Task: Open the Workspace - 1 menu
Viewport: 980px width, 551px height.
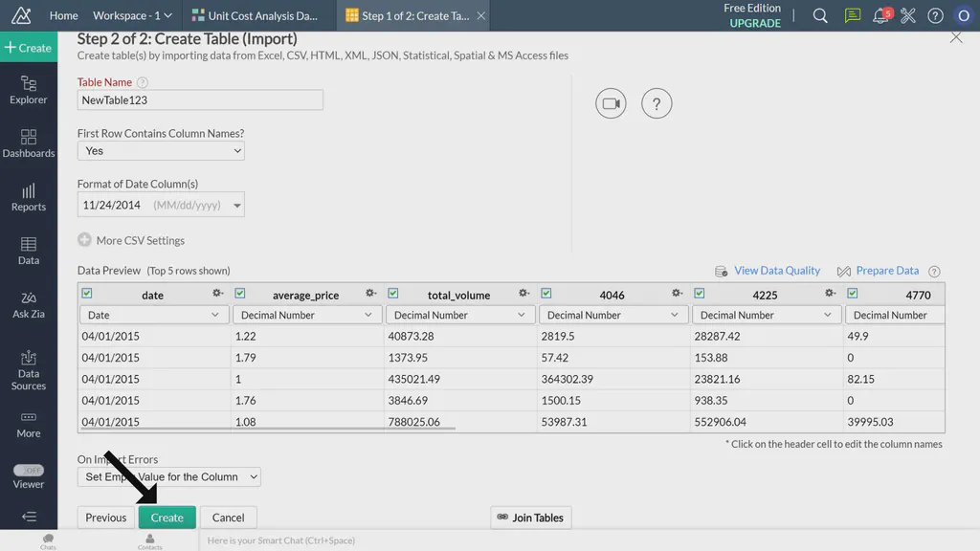Action: point(131,15)
